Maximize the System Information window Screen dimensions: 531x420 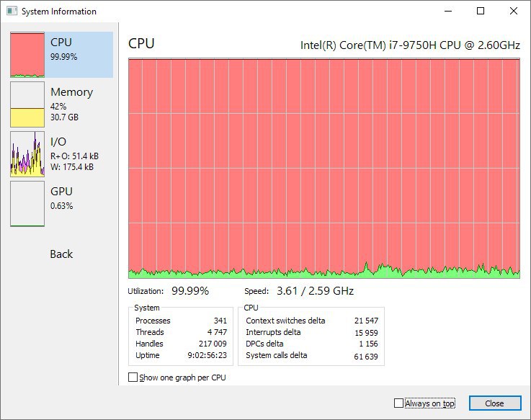tap(481, 11)
